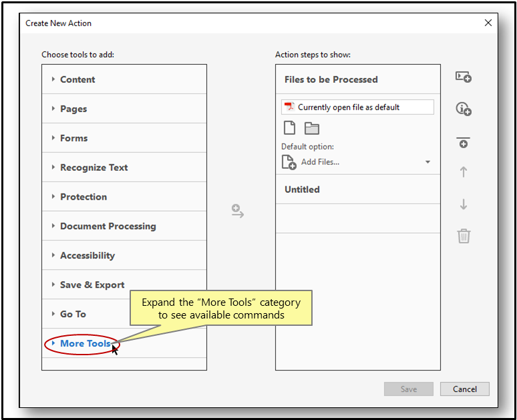The width and height of the screenshot is (517, 420).
Task: Open the Document Processing category
Action: coord(108,226)
